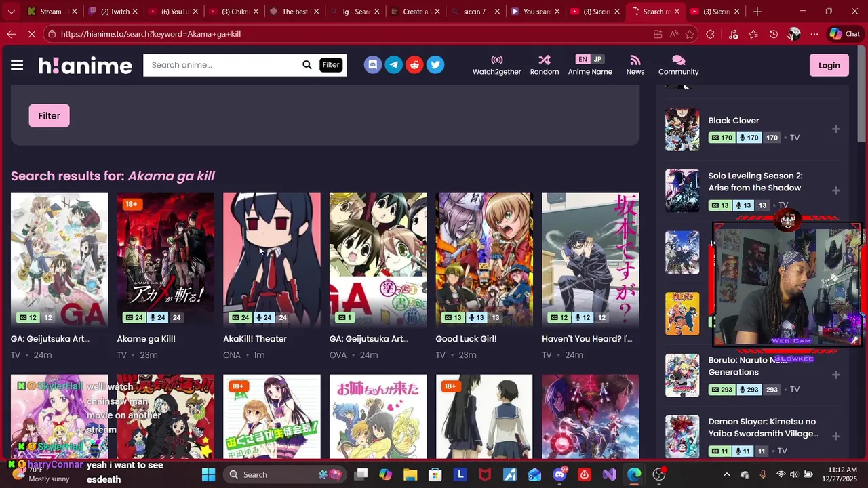Open Solo Leveling Season 2 sidebar link

(x=755, y=182)
